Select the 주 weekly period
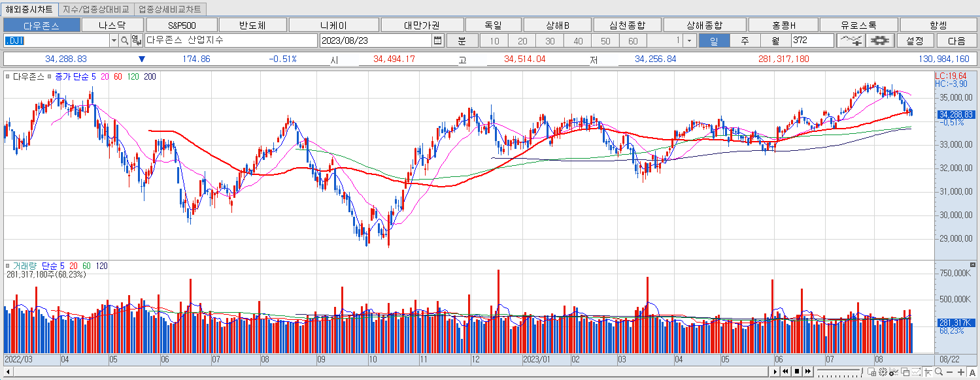Viewport: 980px width, 380px height. pos(745,40)
